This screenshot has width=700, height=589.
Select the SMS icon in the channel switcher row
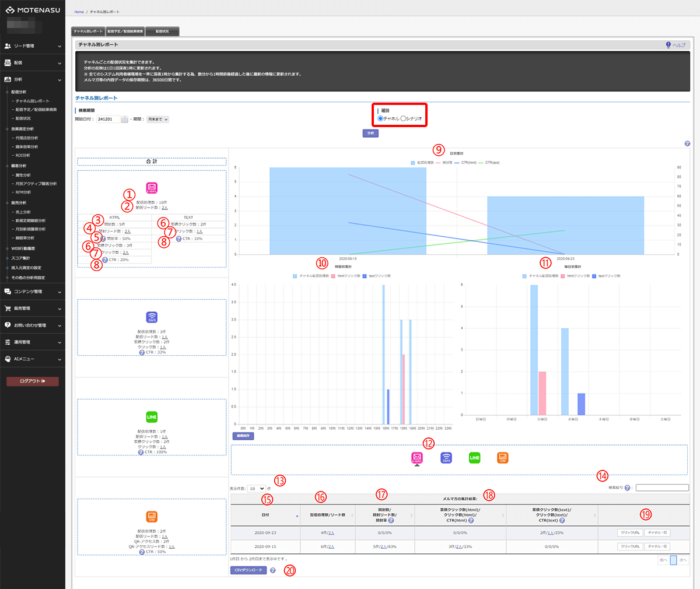pos(446,458)
